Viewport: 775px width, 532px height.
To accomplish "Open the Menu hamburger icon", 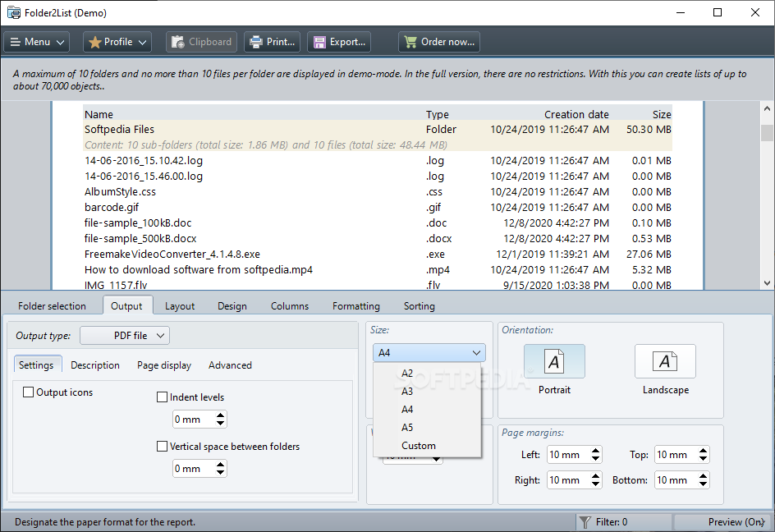I will click(16, 42).
